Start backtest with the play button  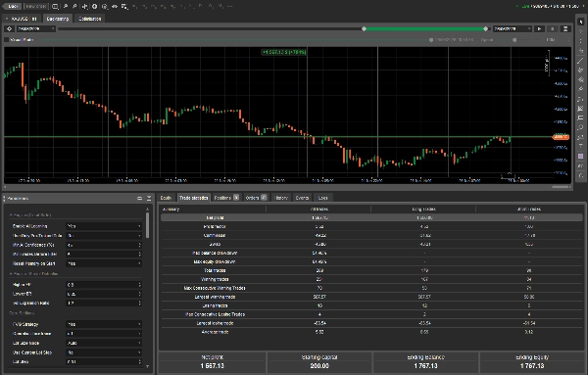coord(539,28)
